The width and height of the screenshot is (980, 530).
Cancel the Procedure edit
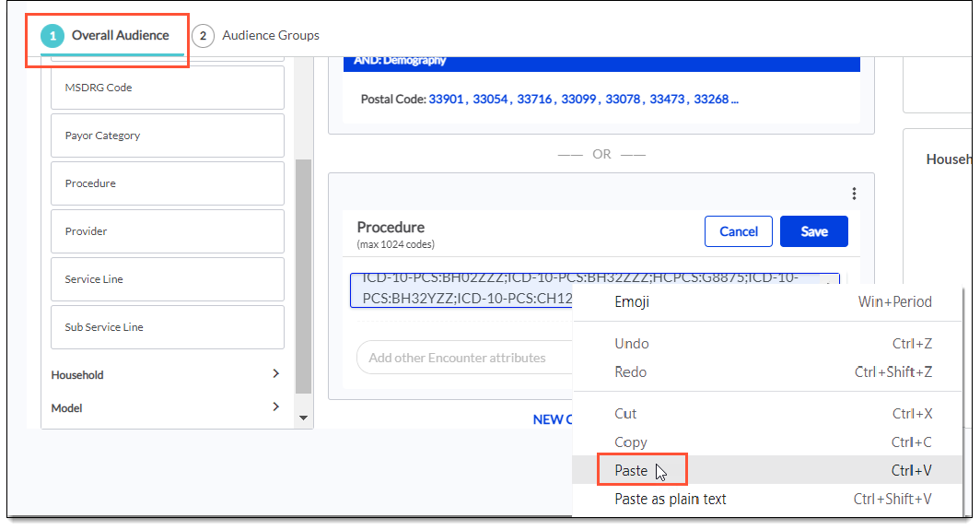coord(738,231)
